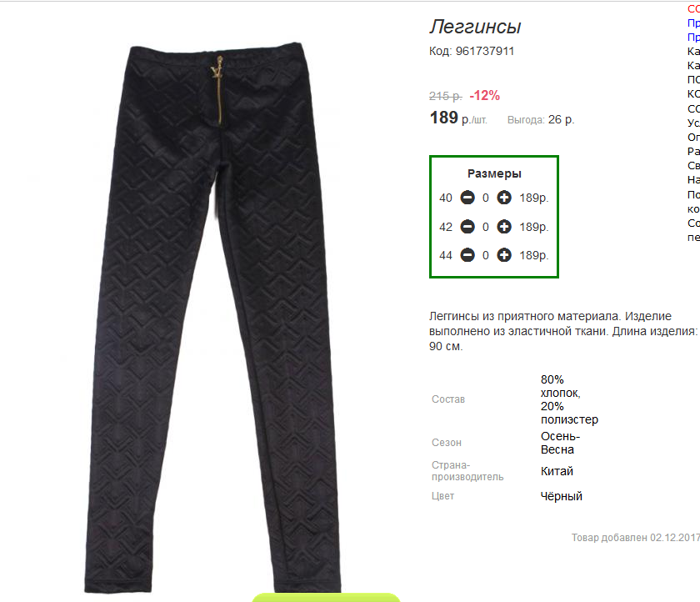The image size is (700, 602).
Task: Decrease quantity for size 44
Action: click(x=467, y=255)
